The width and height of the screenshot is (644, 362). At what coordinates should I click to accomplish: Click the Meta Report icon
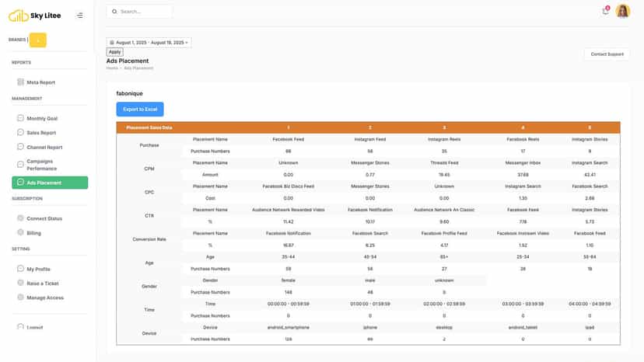point(20,82)
